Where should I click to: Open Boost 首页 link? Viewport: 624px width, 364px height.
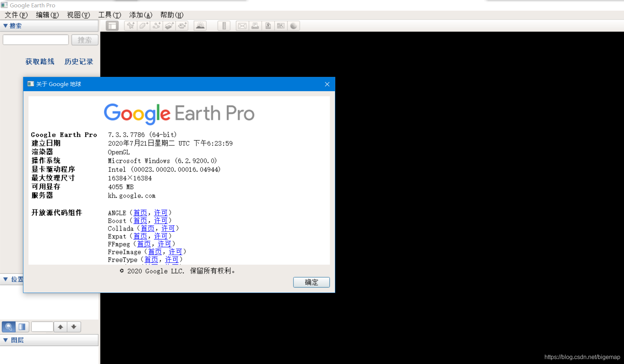coord(140,220)
